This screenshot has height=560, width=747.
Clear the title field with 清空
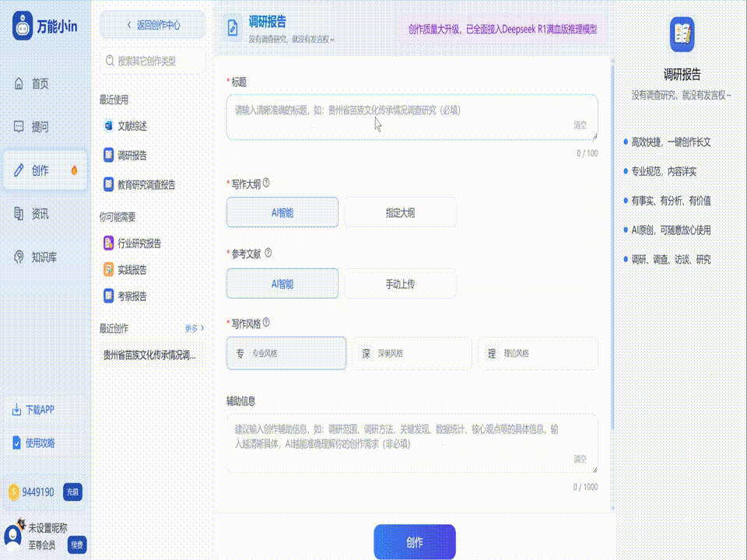(580, 125)
